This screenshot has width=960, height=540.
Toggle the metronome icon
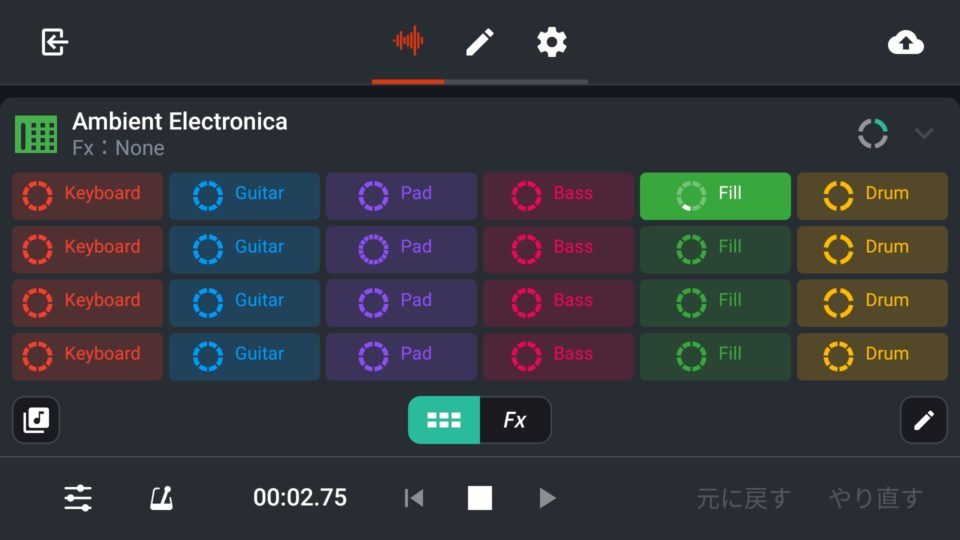point(162,498)
